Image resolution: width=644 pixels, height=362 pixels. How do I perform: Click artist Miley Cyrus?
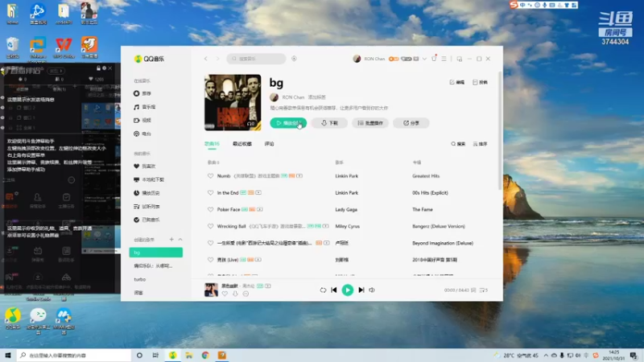(347, 226)
